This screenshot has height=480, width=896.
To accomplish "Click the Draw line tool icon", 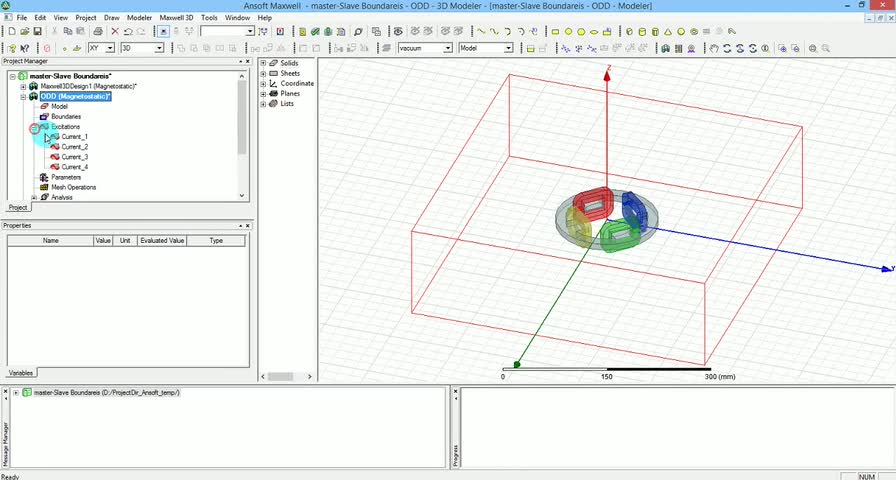I will (481, 31).
